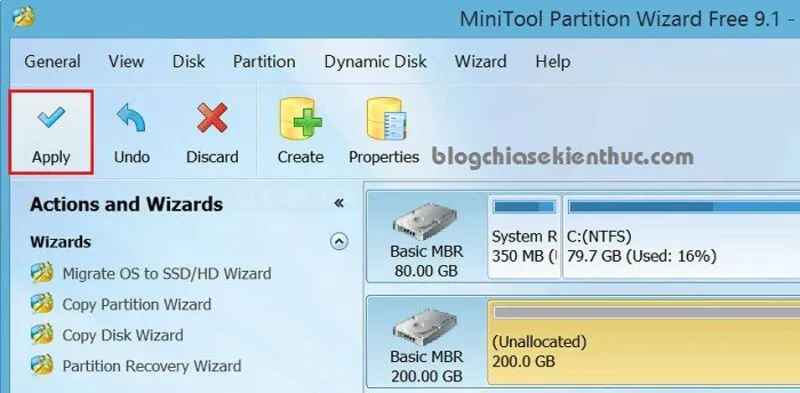
Task: Open the Help menu
Action: pyautogui.click(x=553, y=62)
